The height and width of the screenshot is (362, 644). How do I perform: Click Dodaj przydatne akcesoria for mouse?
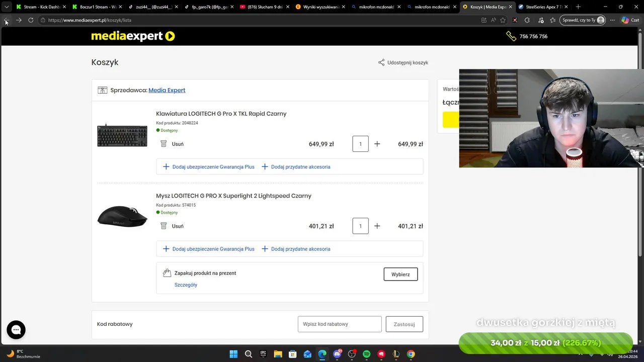(x=296, y=249)
